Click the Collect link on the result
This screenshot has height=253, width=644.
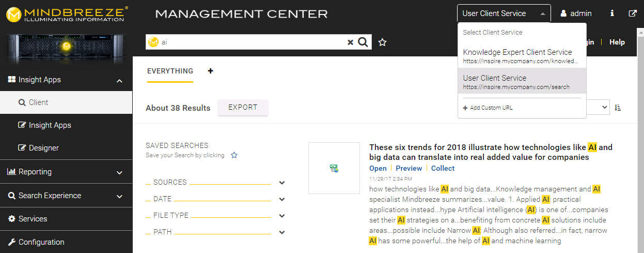(443, 168)
